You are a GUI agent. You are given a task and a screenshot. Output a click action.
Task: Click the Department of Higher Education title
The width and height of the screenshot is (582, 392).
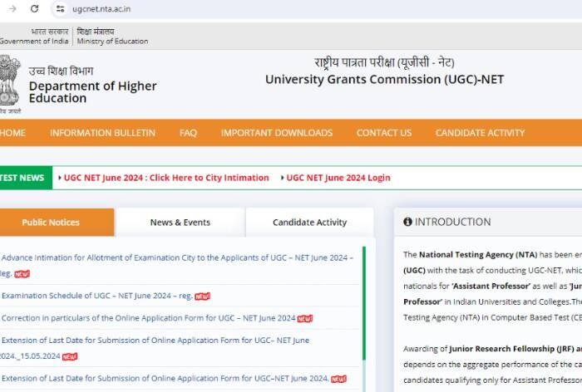[93, 92]
